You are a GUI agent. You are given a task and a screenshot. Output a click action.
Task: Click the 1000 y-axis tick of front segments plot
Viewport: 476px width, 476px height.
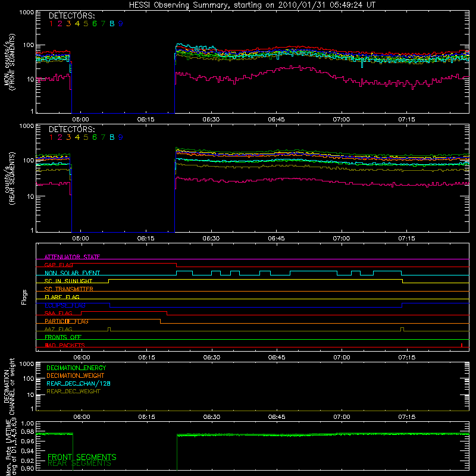point(26,12)
